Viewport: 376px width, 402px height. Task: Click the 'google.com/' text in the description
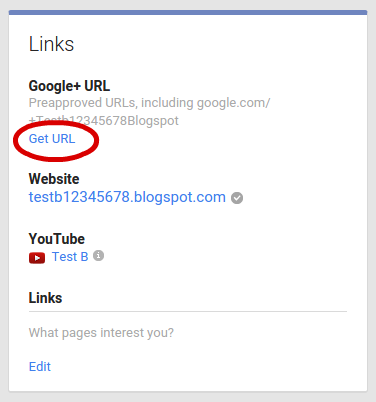233,103
